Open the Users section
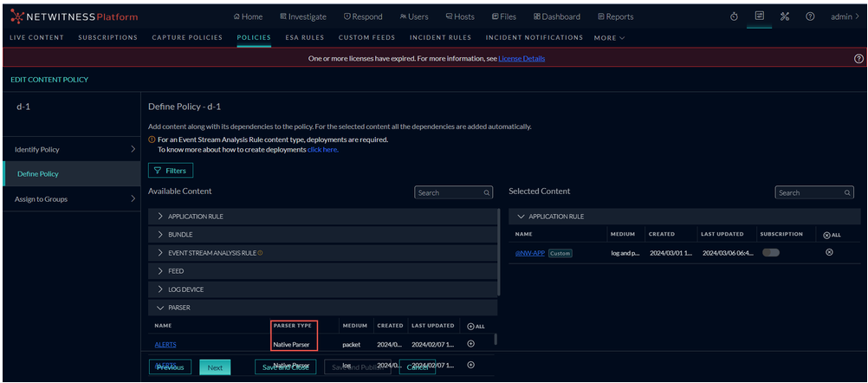 click(414, 16)
